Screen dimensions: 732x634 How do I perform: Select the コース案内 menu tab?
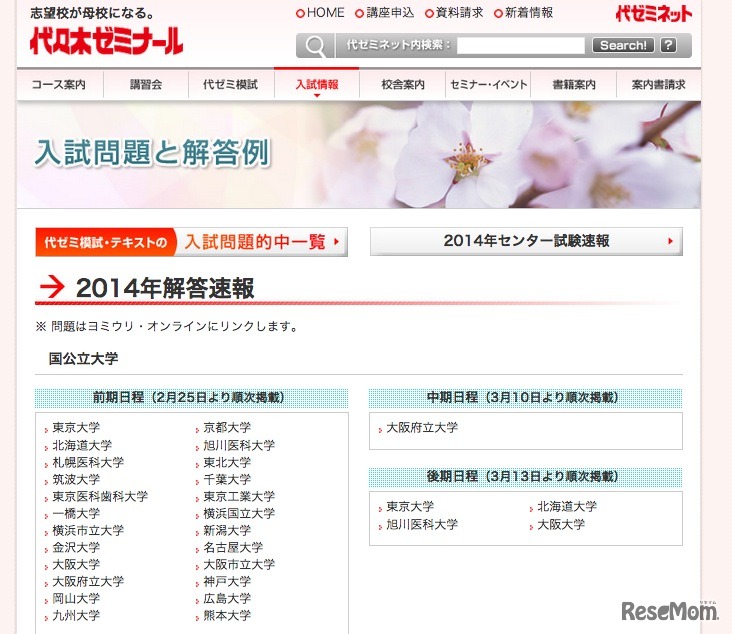pyautogui.click(x=59, y=85)
